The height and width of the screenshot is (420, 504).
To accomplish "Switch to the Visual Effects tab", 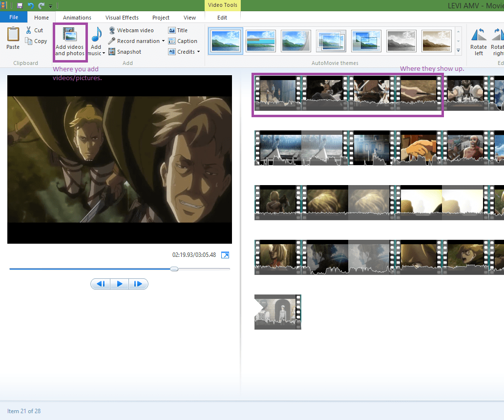I will pyautogui.click(x=122, y=17).
